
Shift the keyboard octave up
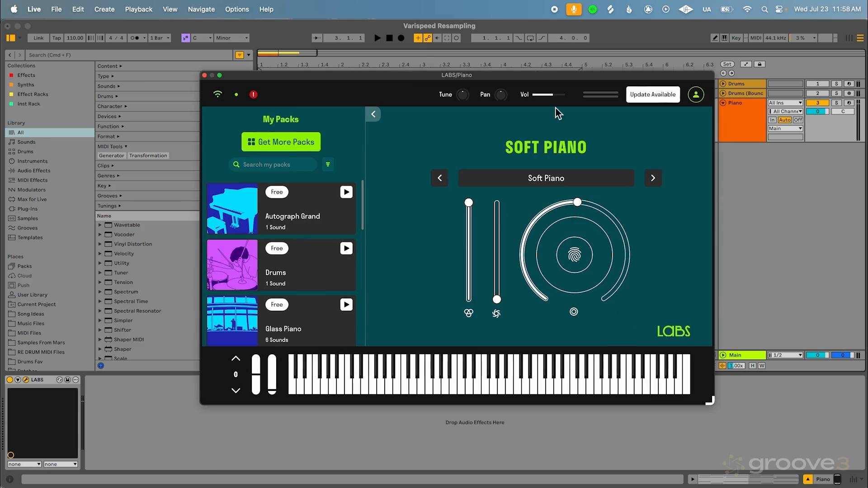click(x=236, y=358)
